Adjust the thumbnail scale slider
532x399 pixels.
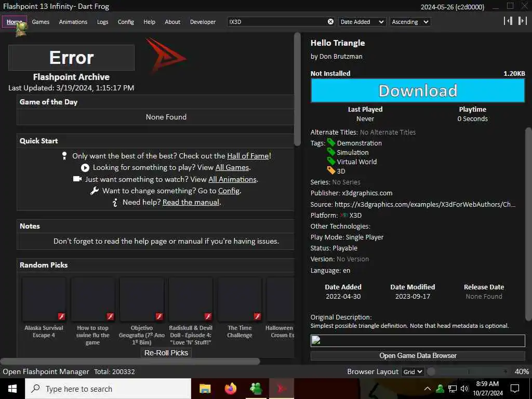pos(469,371)
